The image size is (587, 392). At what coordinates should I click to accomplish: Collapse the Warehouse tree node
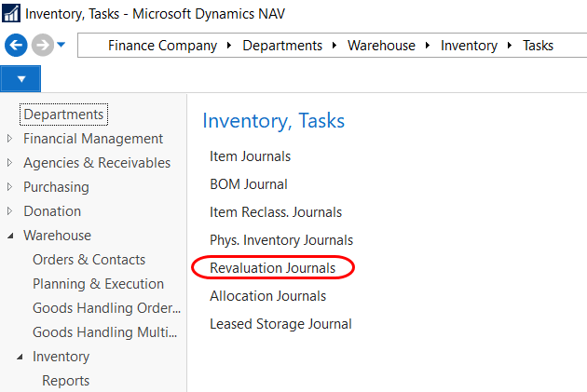pyautogui.click(x=10, y=236)
